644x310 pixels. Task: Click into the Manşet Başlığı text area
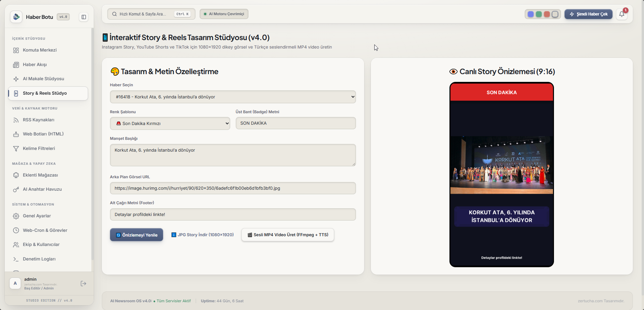click(x=233, y=155)
